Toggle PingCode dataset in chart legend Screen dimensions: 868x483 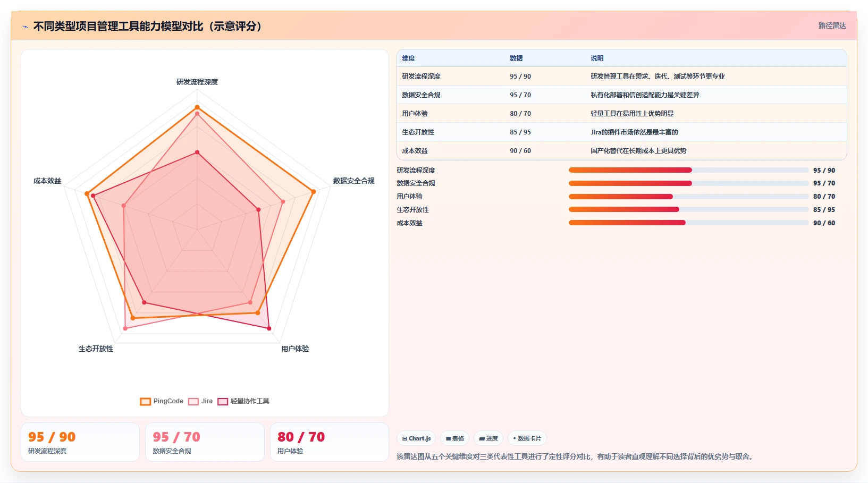[162, 401]
